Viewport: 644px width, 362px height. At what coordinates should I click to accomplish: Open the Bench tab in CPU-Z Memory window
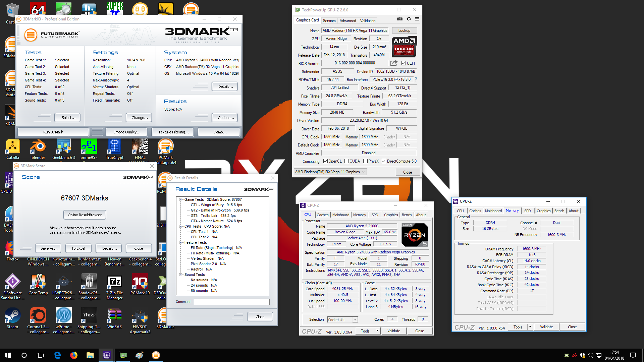[x=559, y=211]
